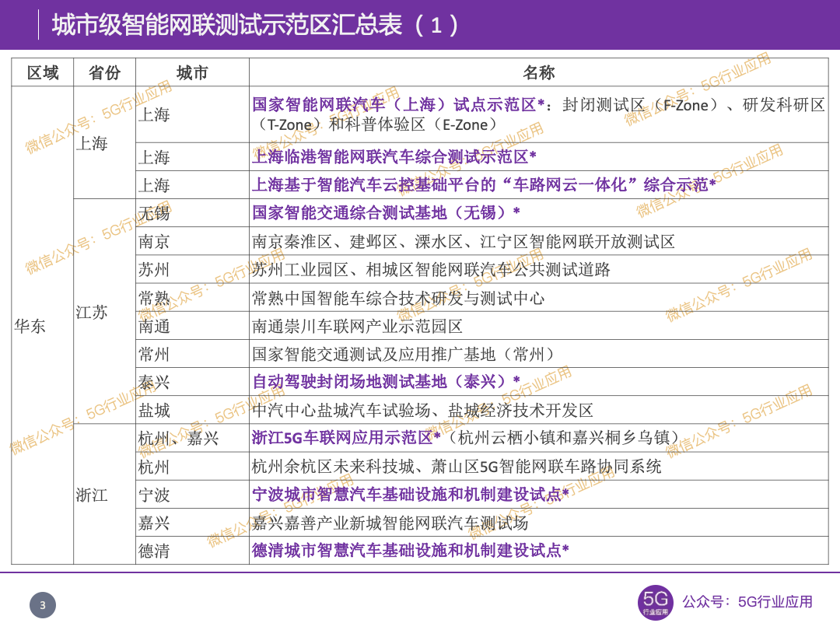
Task: Select the 南通 city cell
Action: click(192, 325)
